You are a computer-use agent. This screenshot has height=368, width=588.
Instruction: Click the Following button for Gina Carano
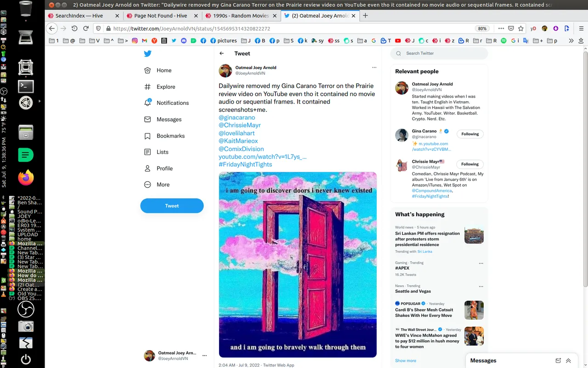tap(470, 134)
